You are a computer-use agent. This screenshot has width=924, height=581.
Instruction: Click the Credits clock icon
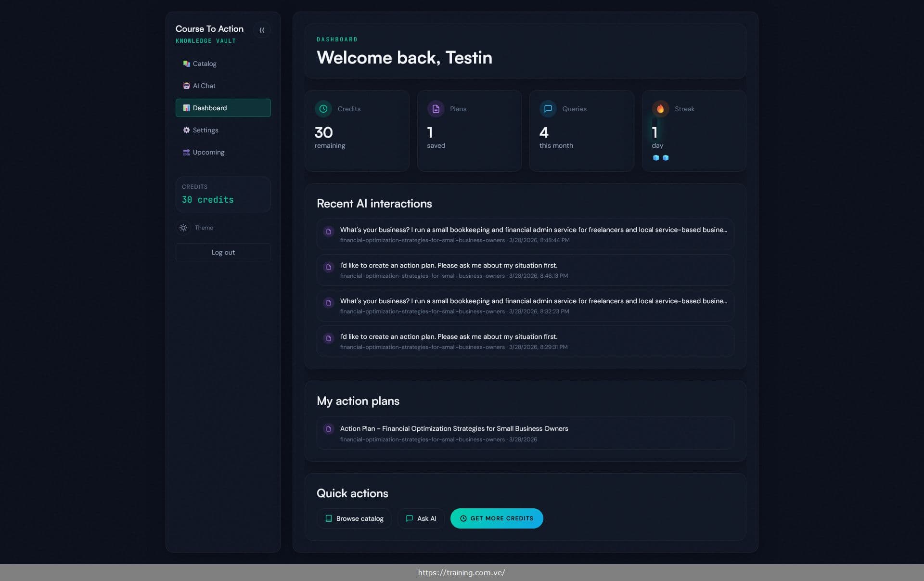pos(322,108)
